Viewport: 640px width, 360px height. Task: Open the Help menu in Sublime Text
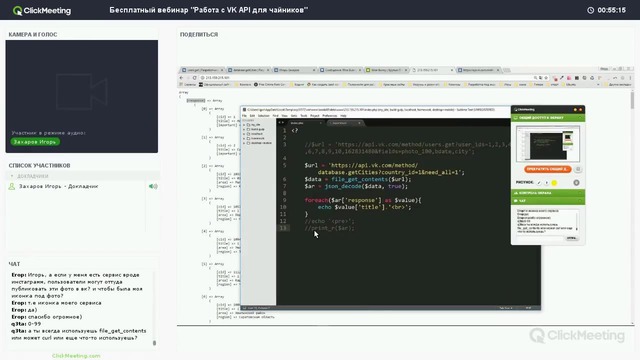pos(343,116)
